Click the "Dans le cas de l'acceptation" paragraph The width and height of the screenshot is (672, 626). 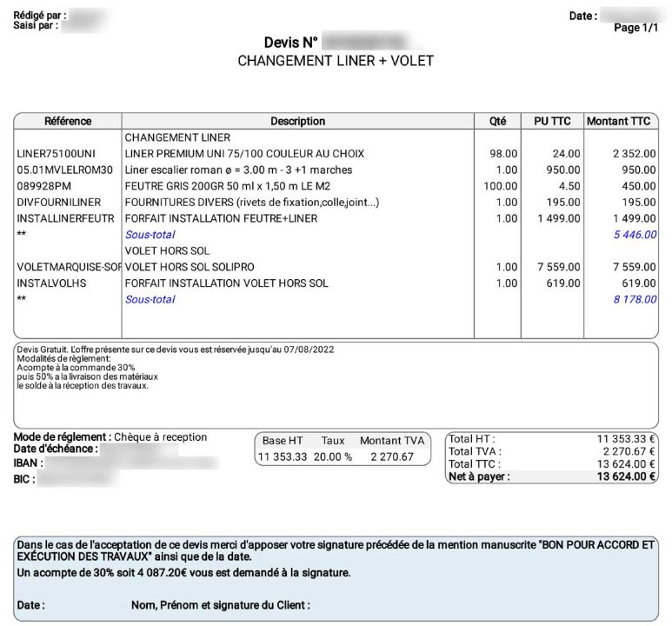(336, 551)
